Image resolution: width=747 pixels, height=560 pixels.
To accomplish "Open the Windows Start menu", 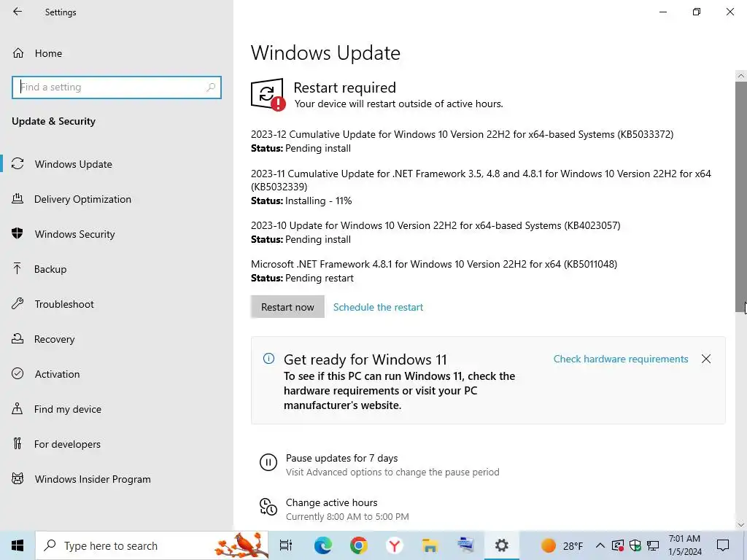I will [18, 545].
